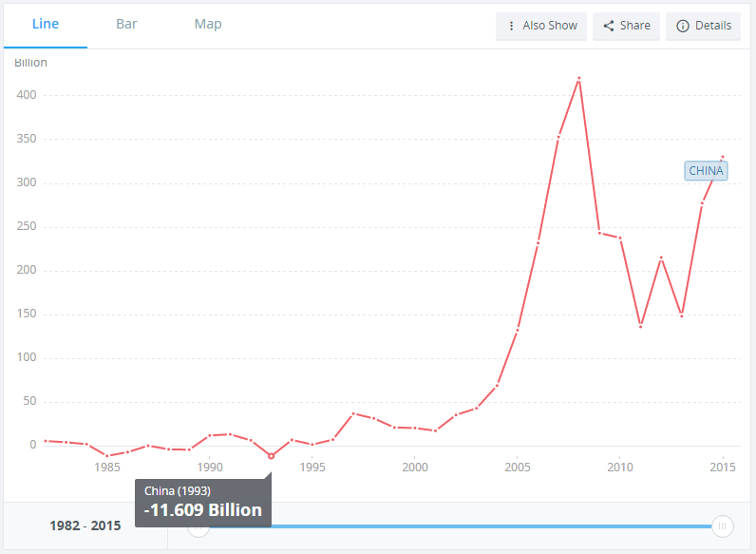The height and width of the screenshot is (554, 756).
Task: Select the peak 2008 data point
Action: click(578, 78)
